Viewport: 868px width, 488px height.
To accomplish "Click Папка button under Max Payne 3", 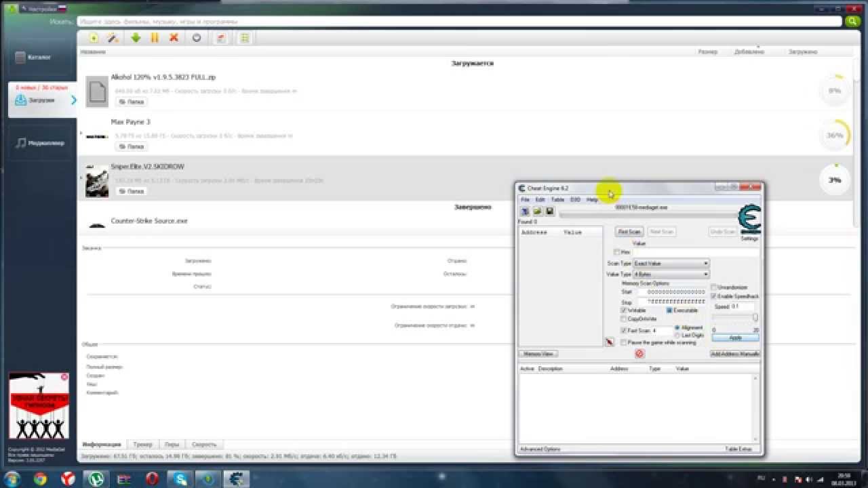I will point(132,146).
